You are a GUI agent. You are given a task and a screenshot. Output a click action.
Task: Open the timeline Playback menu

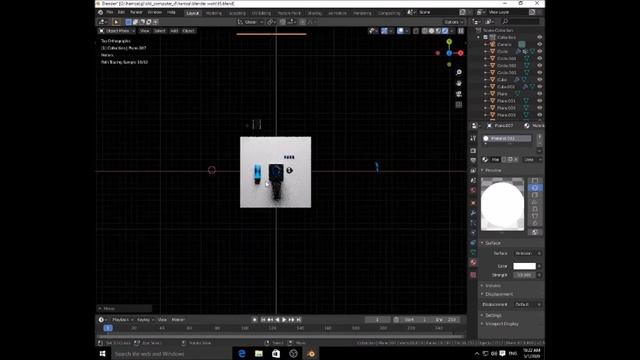click(x=121, y=320)
